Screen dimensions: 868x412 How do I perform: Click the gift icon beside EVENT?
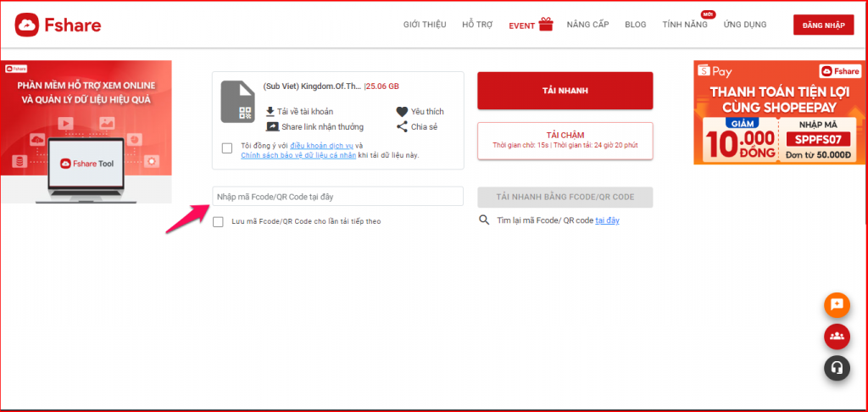(x=546, y=25)
